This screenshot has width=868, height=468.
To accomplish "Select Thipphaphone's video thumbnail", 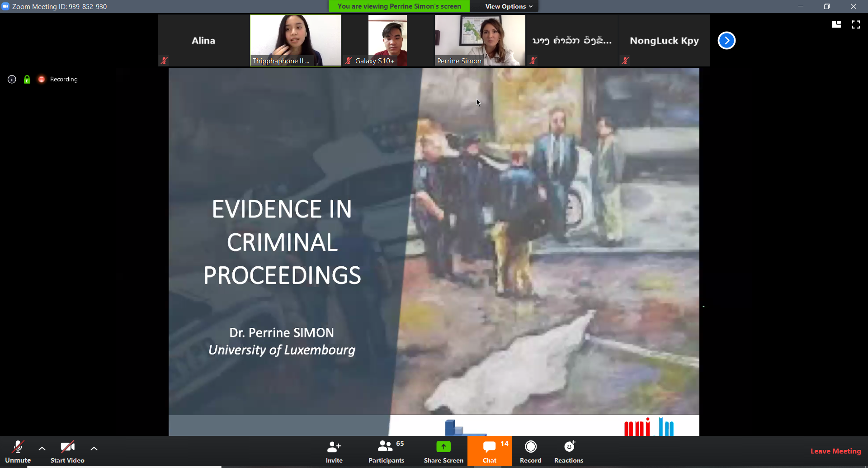I will [x=296, y=41].
